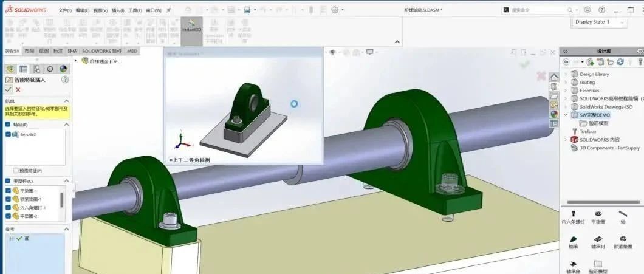Enable the 预览特征(P) checkbox
Image resolution: width=644 pixels, height=274 pixels.
[x=16, y=171]
